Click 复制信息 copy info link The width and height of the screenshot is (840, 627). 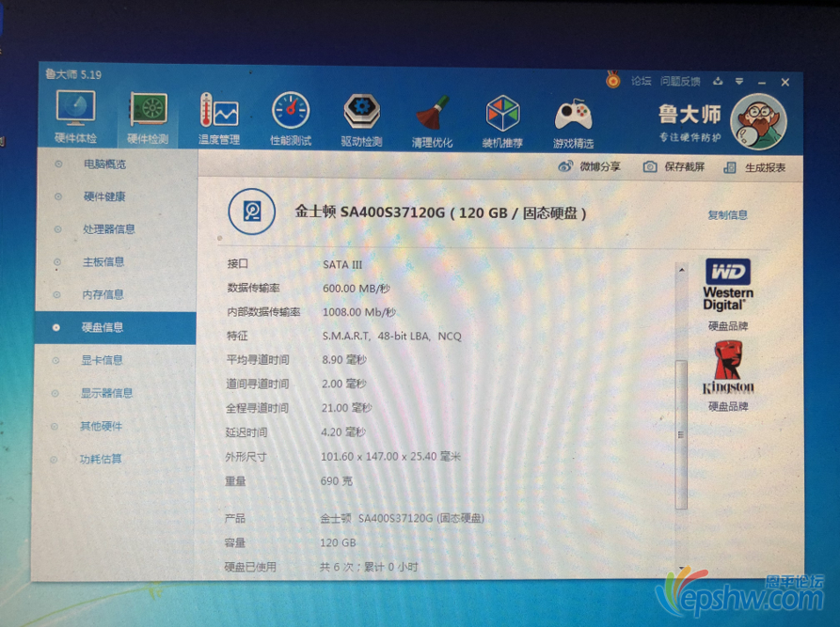pos(727,215)
